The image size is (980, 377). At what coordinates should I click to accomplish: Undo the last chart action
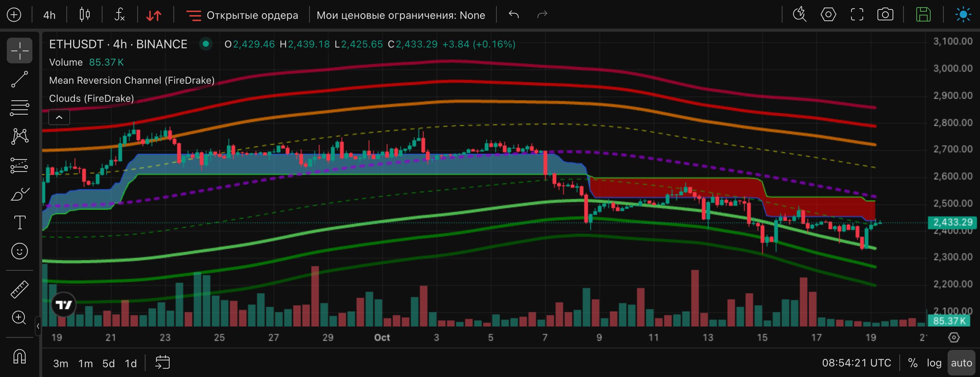tap(514, 15)
